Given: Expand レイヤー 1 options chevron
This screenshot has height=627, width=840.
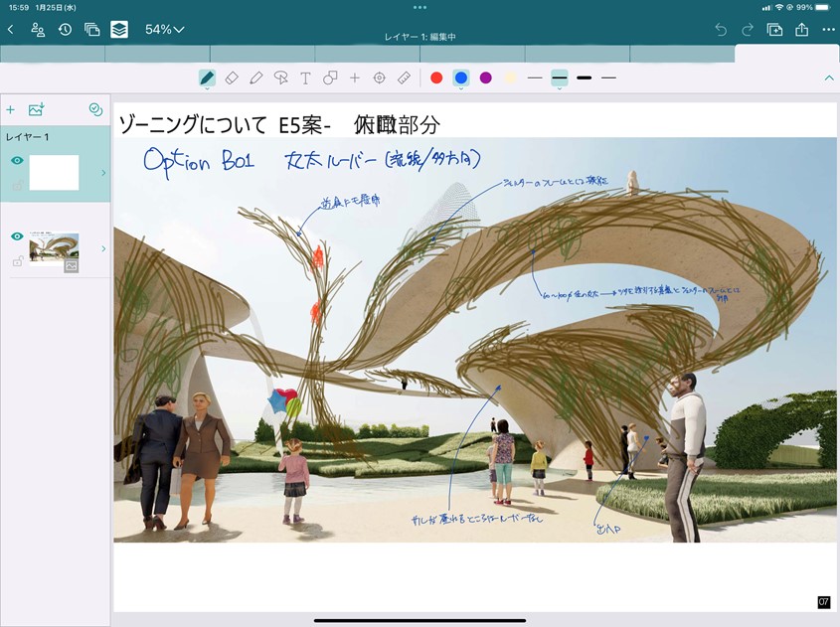Looking at the screenshot, I should tap(103, 173).
